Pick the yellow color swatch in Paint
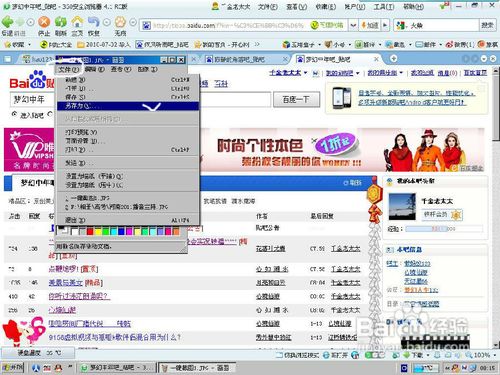The width and height of the screenshot is (500, 375). click(x=98, y=231)
